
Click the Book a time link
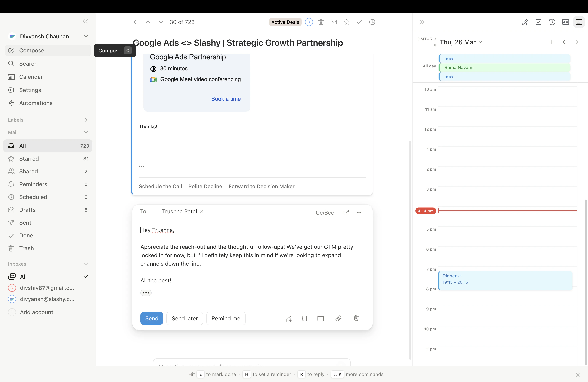[226, 99]
